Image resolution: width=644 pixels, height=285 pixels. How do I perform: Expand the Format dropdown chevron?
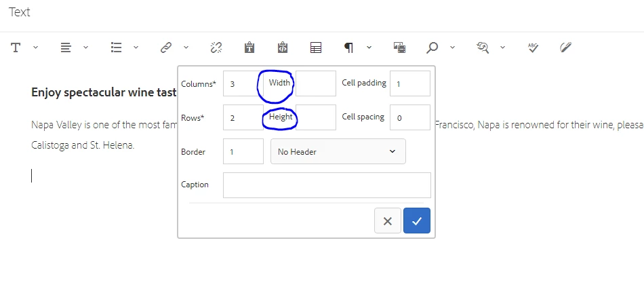(36, 47)
